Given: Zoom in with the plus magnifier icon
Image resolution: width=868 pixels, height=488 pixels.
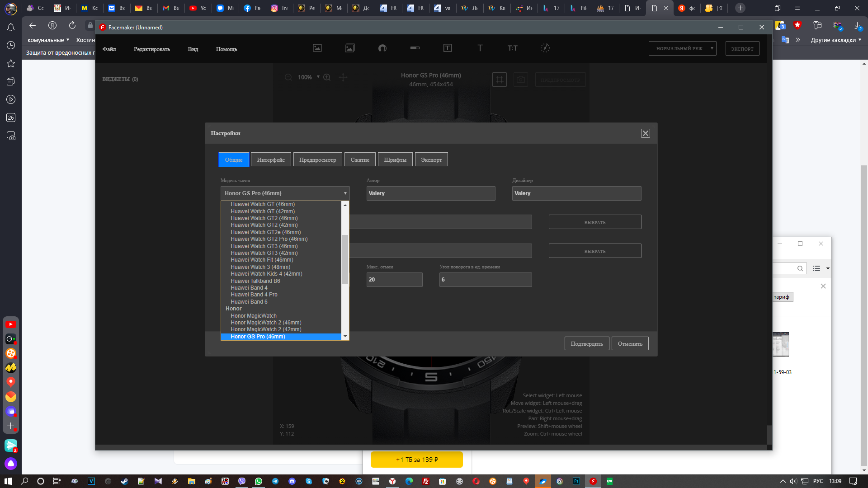Looking at the screenshot, I should coord(327,77).
